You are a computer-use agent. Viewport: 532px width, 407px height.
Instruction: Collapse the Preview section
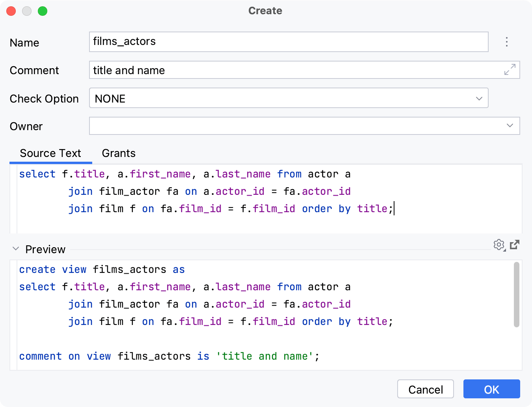point(16,249)
